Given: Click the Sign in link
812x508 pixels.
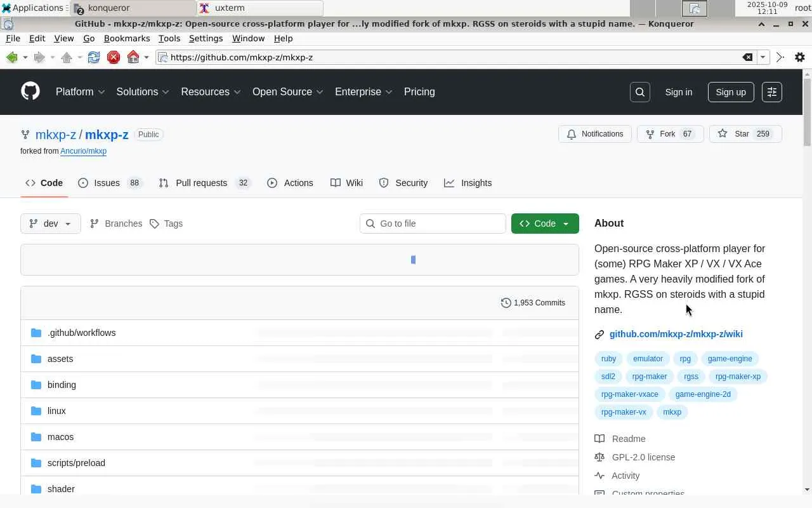Looking at the screenshot, I should click(x=679, y=92).
